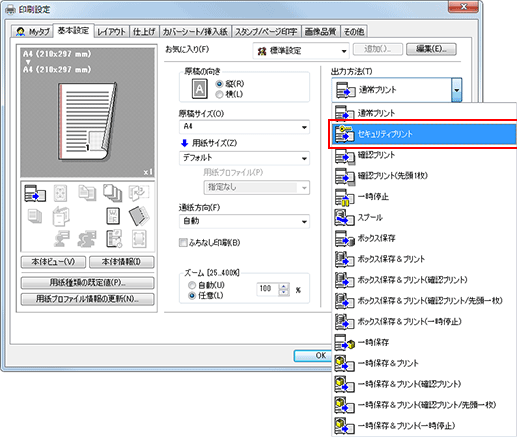Click 一時保存＆プリント(確認プリント/先頭一枚) icon
Screen dimensions: 517x437
tap(344, 405)
